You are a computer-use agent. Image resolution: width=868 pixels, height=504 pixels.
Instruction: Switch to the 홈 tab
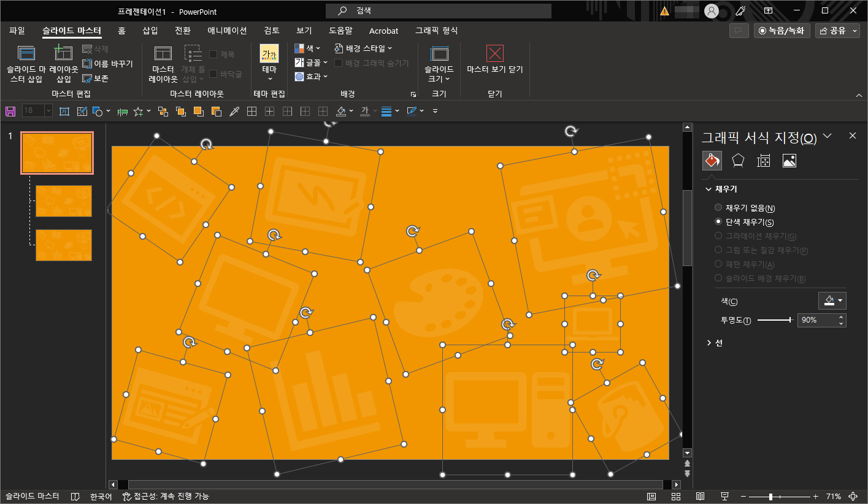121,31
